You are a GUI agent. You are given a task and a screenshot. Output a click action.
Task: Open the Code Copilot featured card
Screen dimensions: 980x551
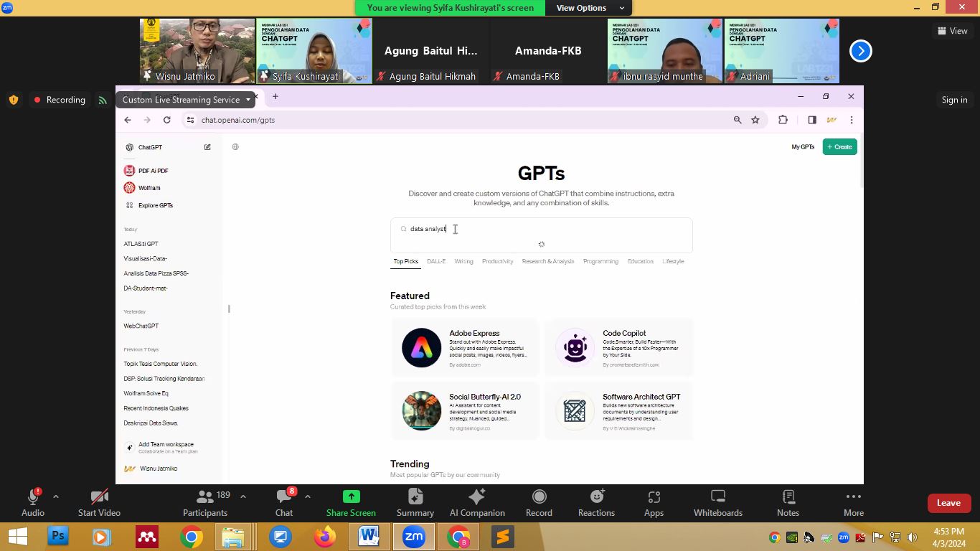coord(618,347)
